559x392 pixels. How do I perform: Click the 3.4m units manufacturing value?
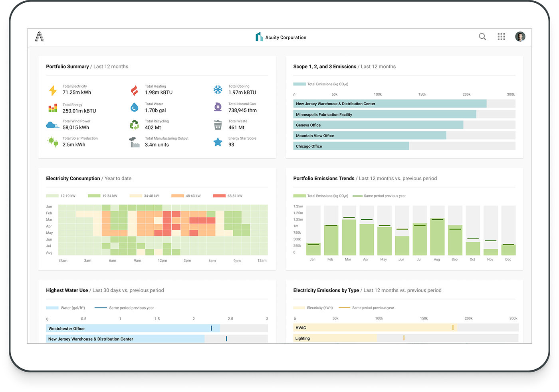coord(157,145)
